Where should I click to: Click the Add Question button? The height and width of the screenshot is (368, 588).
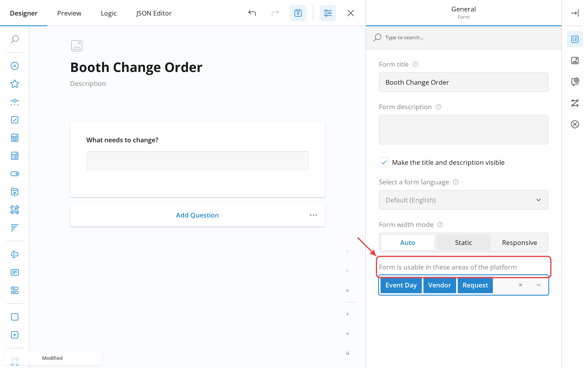tap(197, 215)
